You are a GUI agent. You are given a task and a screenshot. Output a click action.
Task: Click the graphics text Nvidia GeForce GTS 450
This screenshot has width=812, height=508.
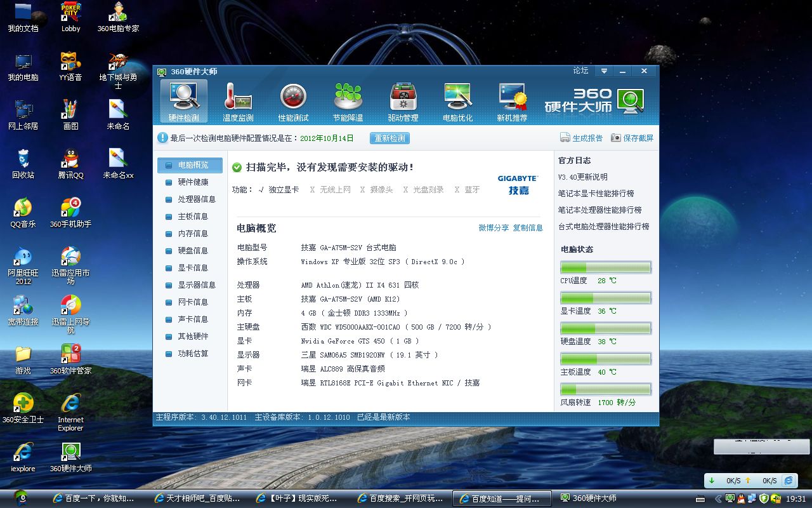click(x=360, y=342)
